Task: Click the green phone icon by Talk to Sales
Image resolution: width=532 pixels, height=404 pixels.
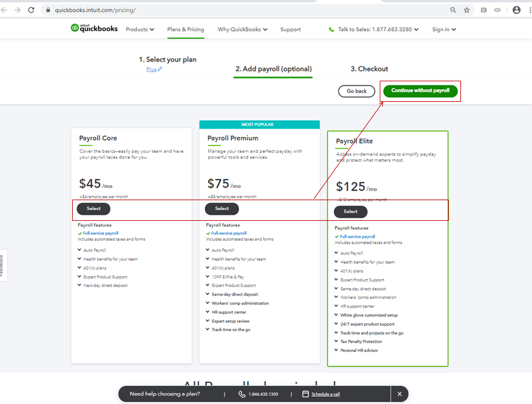Action: pos(331,30)
